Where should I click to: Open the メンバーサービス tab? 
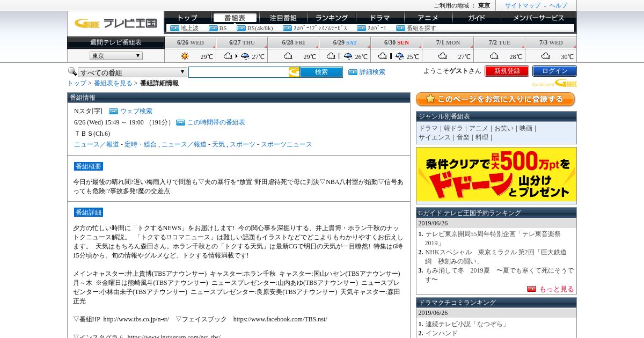point(538,18)
